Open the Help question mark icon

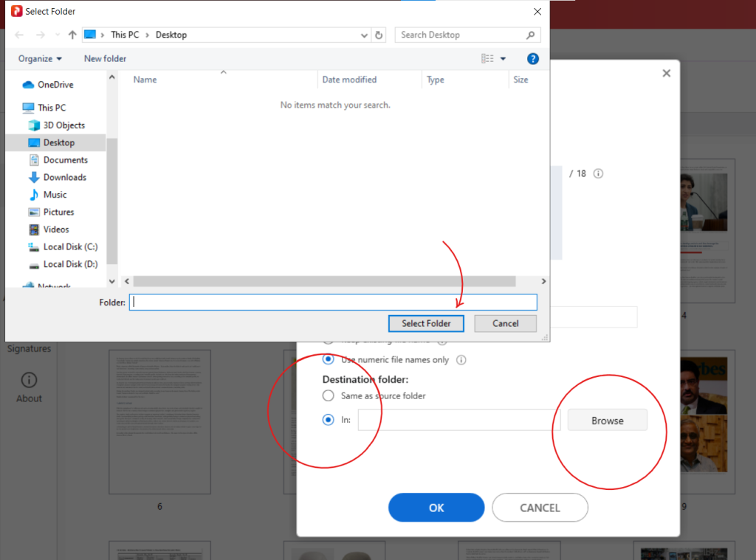[532, 58]
